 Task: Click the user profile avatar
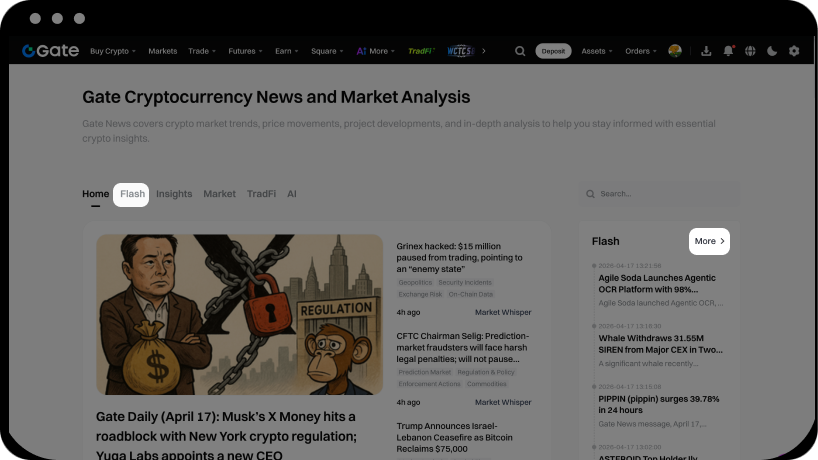click(675, 51)
